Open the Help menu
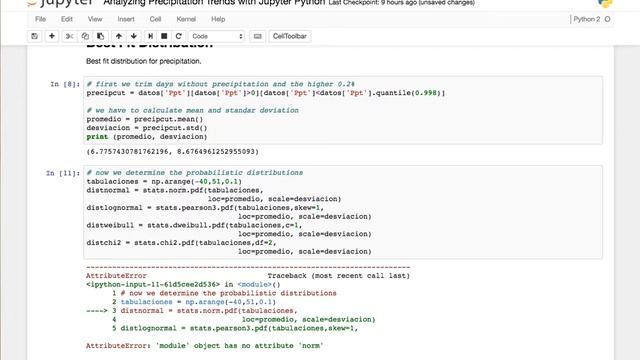Screen dimensions: 640x360 [x=218, y=19]
